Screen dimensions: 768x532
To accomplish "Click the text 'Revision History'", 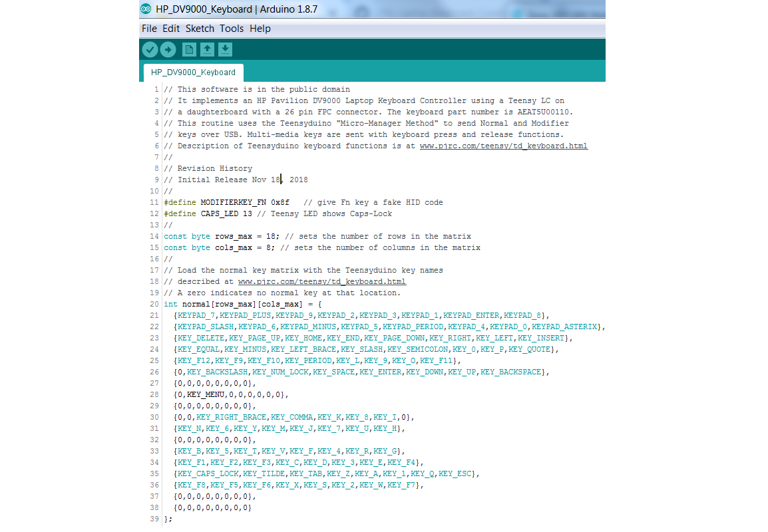I will 214,168.
